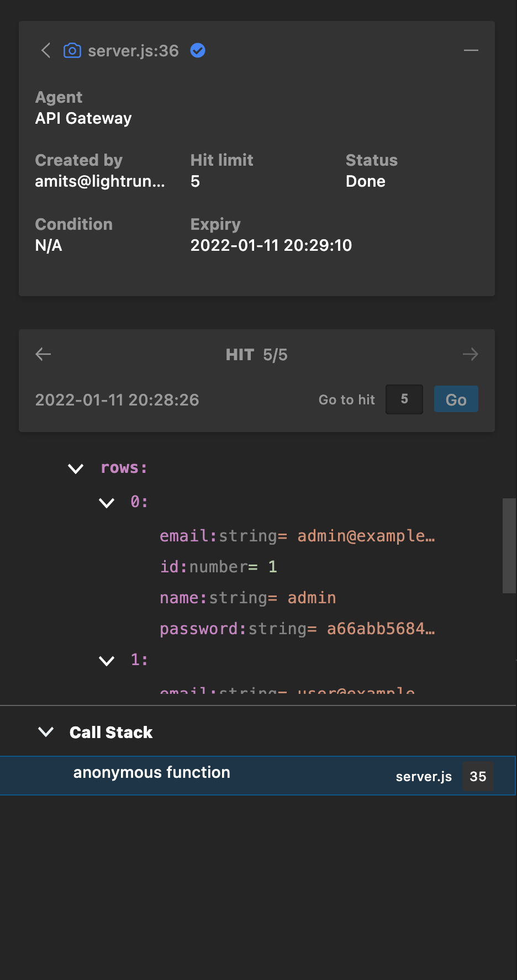Click the next hit right arrow
Viewport: 517px width, 980px height.
coord(470,354)
